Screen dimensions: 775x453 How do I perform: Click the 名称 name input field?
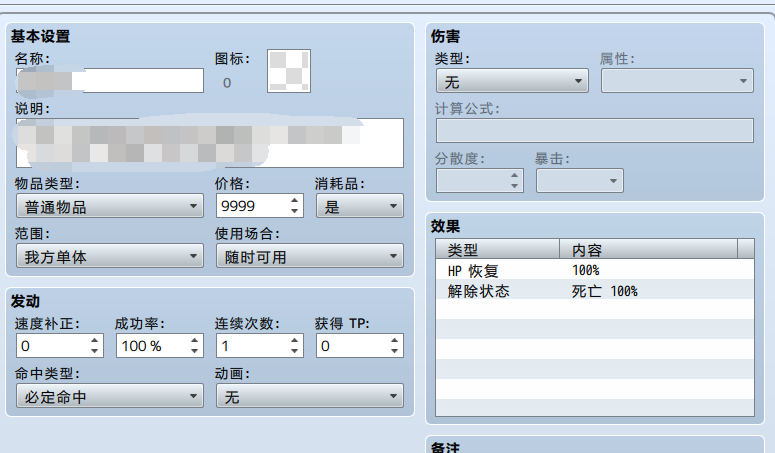coord(110,81)
